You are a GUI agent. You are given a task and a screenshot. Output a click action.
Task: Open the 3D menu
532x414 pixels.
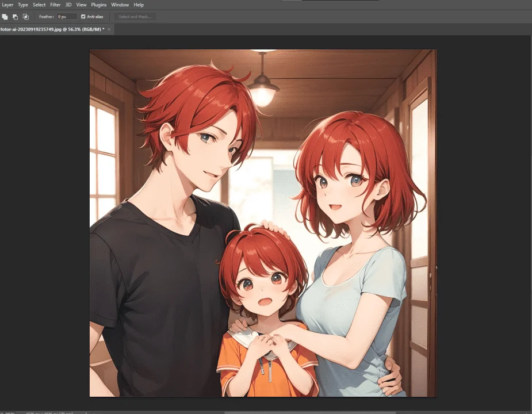pos(68,5)
